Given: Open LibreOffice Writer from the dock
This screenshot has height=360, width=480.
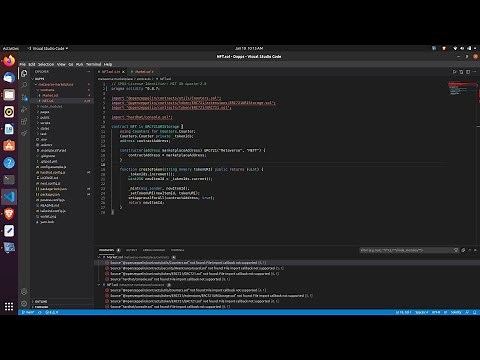Looking at the screenshot, I should point(9,129).
